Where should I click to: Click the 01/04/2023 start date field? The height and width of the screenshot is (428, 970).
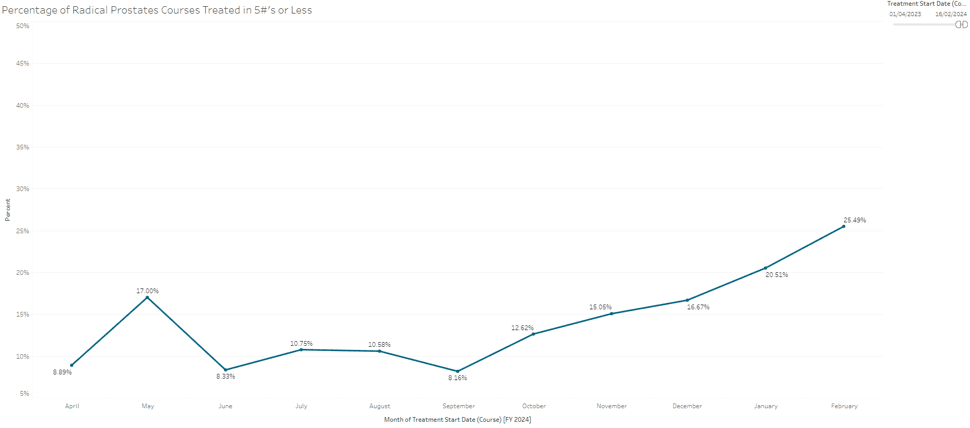(905, 14)
